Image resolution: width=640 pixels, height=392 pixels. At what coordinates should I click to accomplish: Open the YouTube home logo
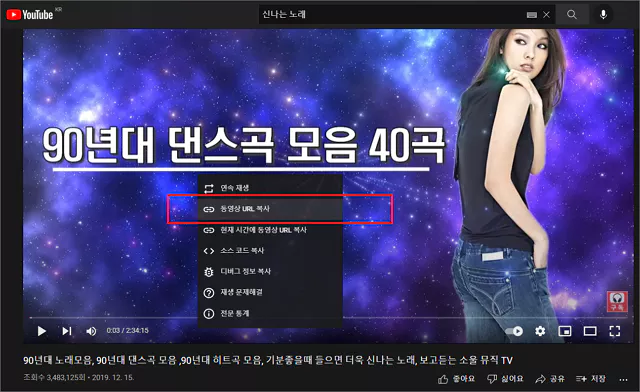pos(30,15)
